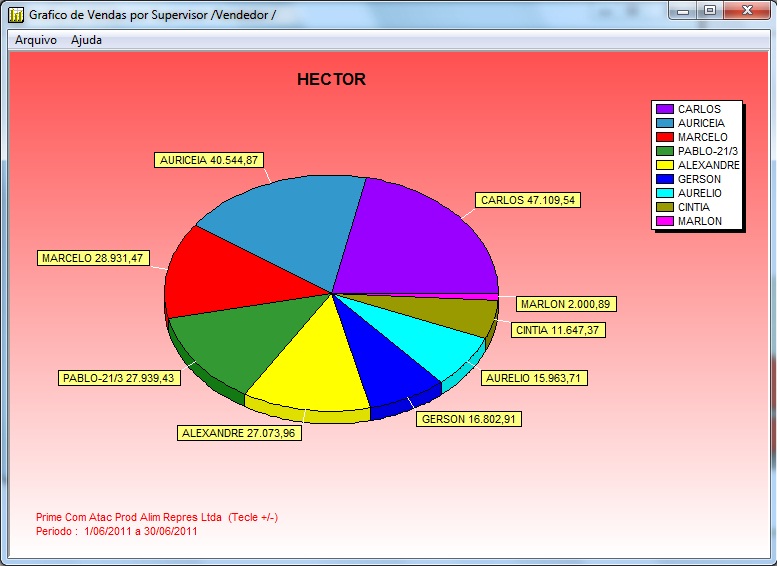Screen dimensions: 777x566
Task: Select MARLON text in legend
Action: point(700,221)
